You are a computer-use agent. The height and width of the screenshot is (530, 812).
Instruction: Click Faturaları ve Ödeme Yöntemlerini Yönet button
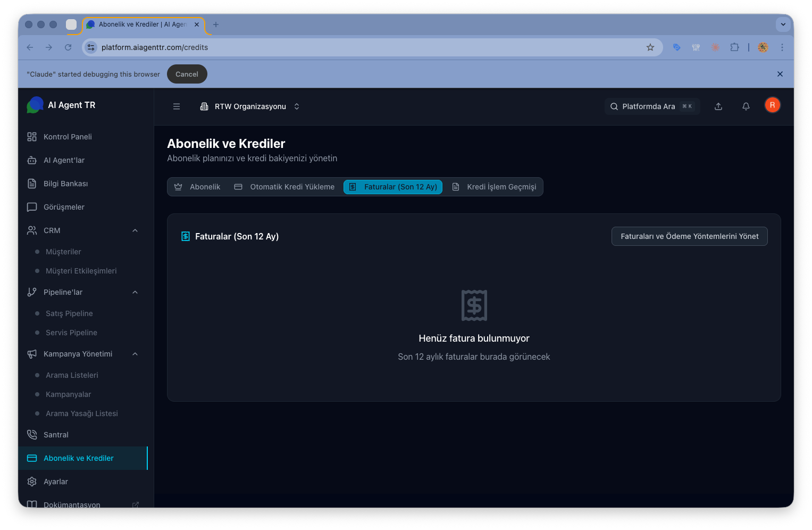[690, 236]
